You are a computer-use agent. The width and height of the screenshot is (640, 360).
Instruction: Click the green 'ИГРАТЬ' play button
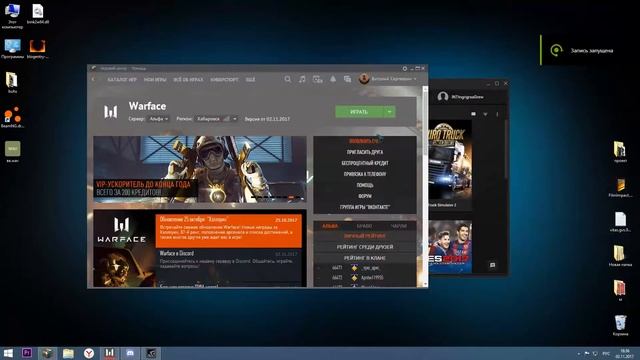pos(359,111)
